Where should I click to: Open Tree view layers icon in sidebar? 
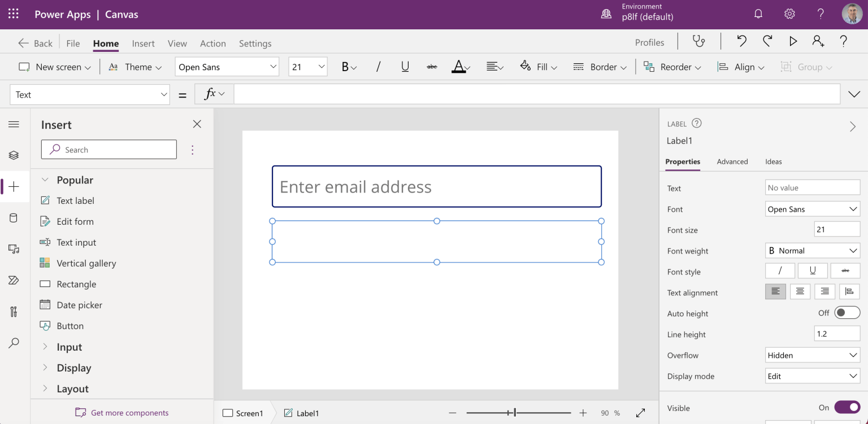coord(14,155)
